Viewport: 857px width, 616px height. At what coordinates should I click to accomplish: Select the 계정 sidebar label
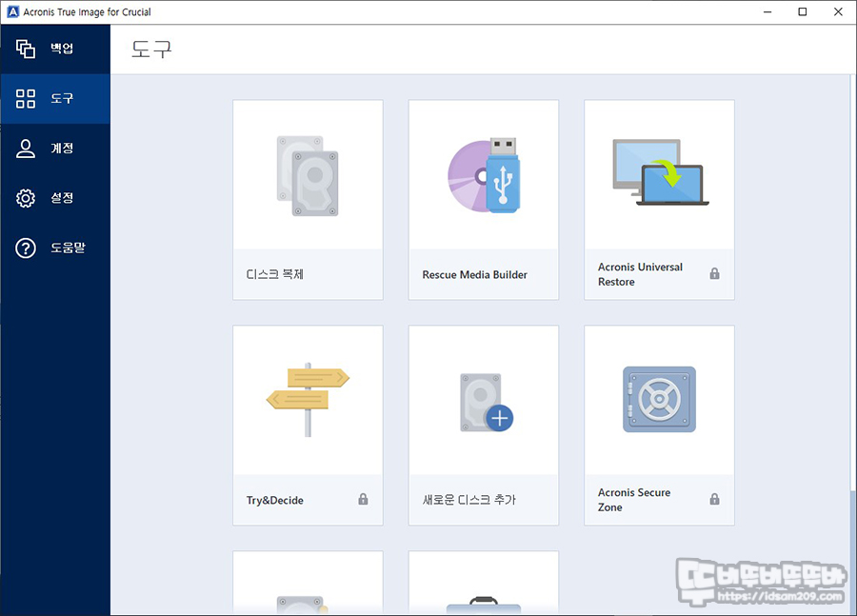click(62, 149)
